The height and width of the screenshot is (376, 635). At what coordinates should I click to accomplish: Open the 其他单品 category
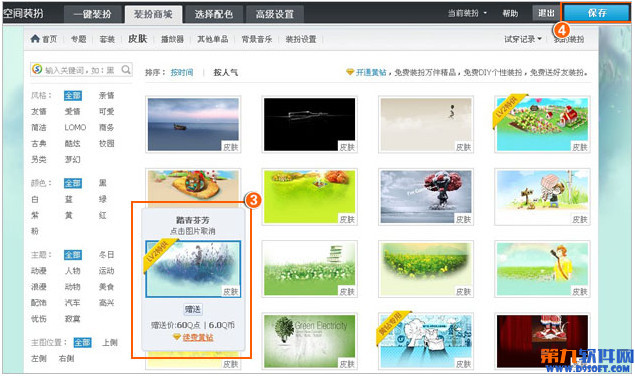click(x=213, y=39)
